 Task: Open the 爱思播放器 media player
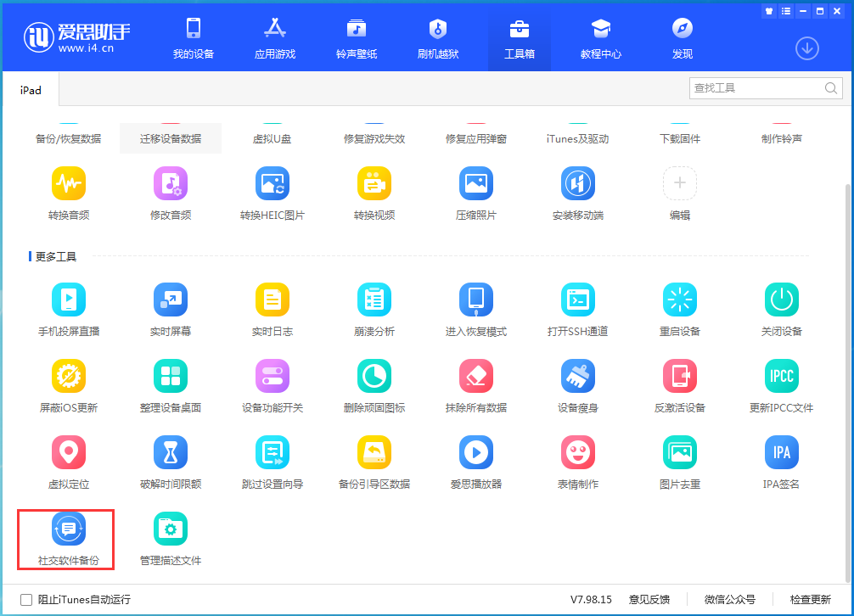pos(475,461)
